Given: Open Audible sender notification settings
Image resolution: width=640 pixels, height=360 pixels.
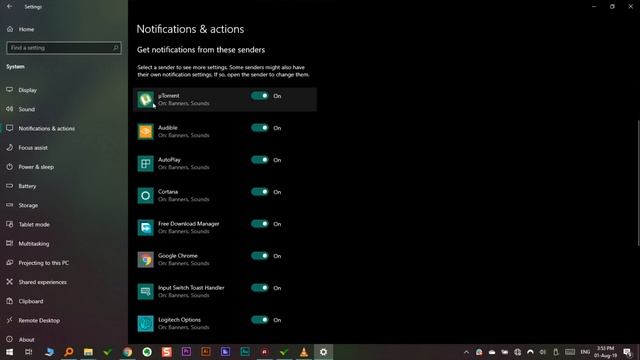Looking at the screenshot, I should click(224, 131).
